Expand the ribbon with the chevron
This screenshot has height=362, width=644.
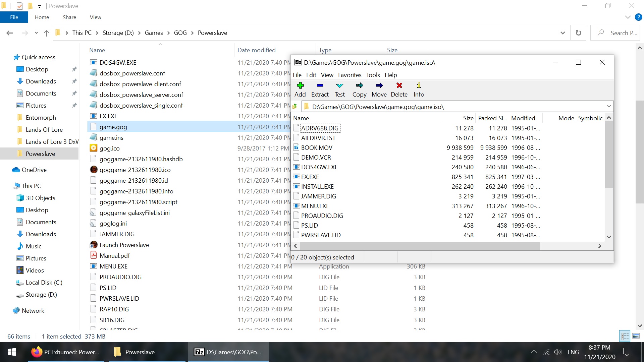tap(628, 17)
